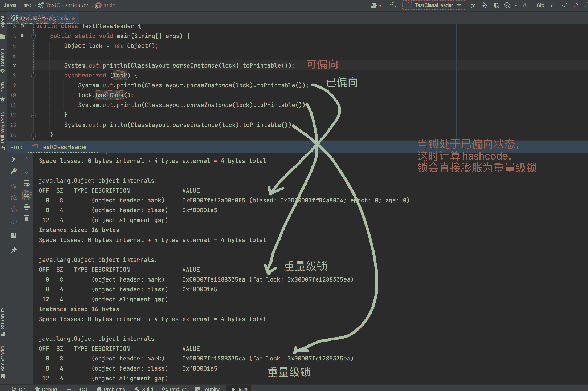Collapse synchronized block fold marker line 8
The width and height of the screenshot is (588, 391).
click(x=33, y=76)
